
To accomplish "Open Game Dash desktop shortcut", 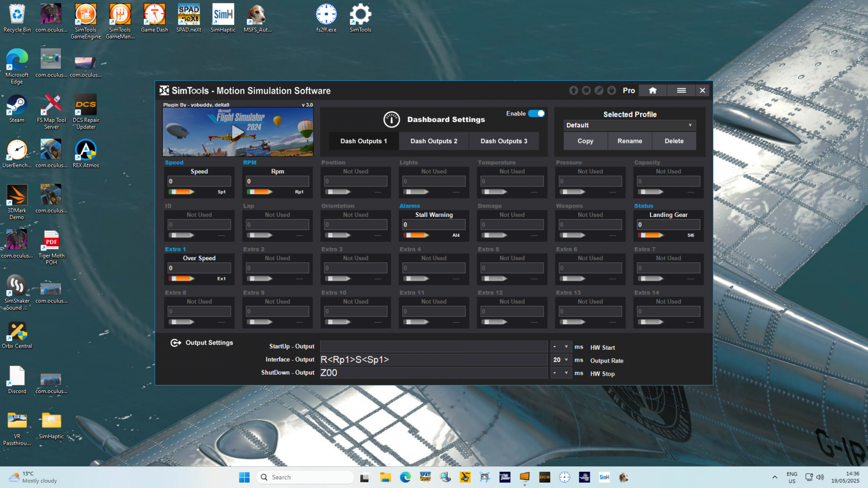I will click(x=155, y=18).
